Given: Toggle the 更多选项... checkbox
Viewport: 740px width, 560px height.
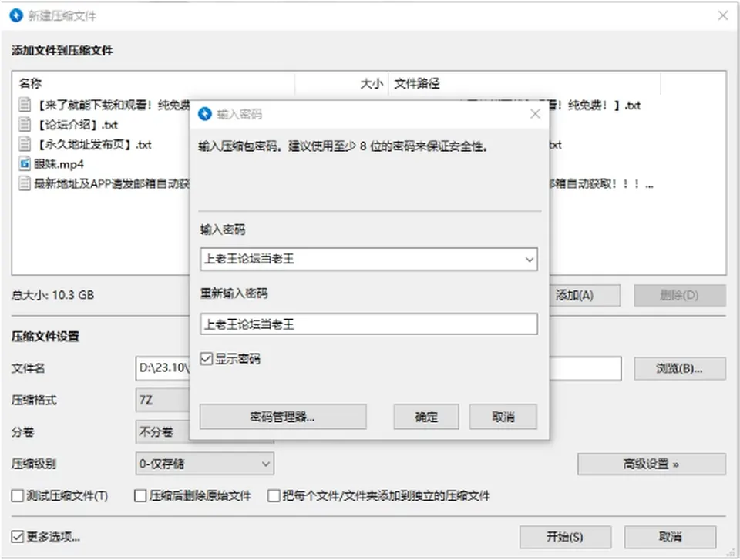Looking at the screenshot, I should (x=18, y=536).
